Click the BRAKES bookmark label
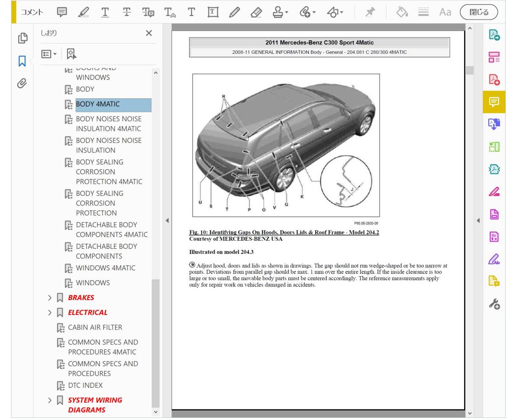The width and height of the screenshot is (509, 420). (x=81, y=298)
